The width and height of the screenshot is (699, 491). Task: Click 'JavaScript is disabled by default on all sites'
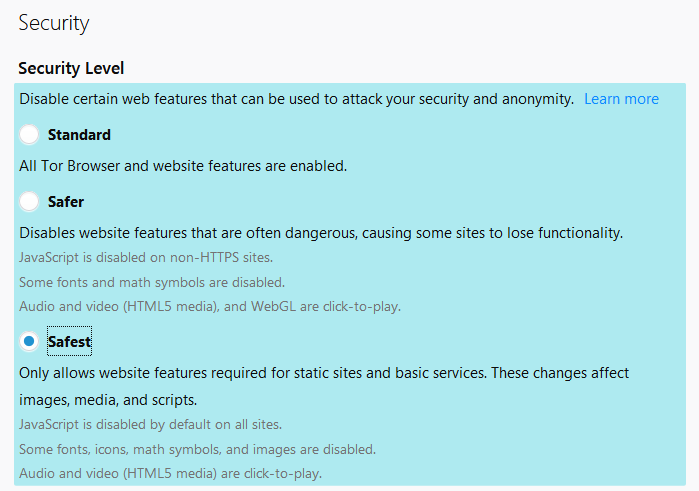pos(150,424)
